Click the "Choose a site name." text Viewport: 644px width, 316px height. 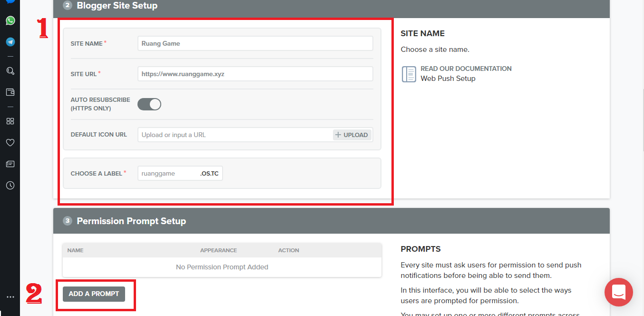point(435,49)
